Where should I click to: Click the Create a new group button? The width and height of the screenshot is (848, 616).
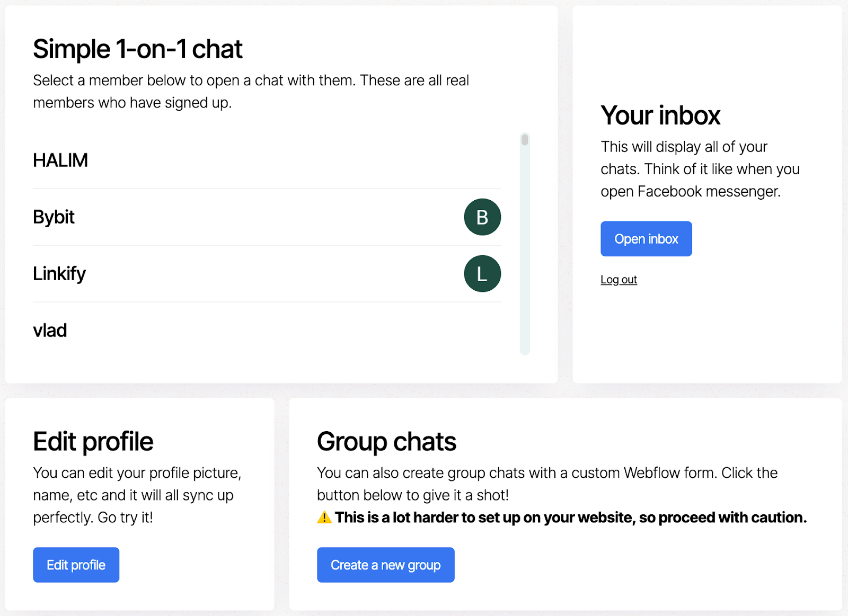[385, 565]
